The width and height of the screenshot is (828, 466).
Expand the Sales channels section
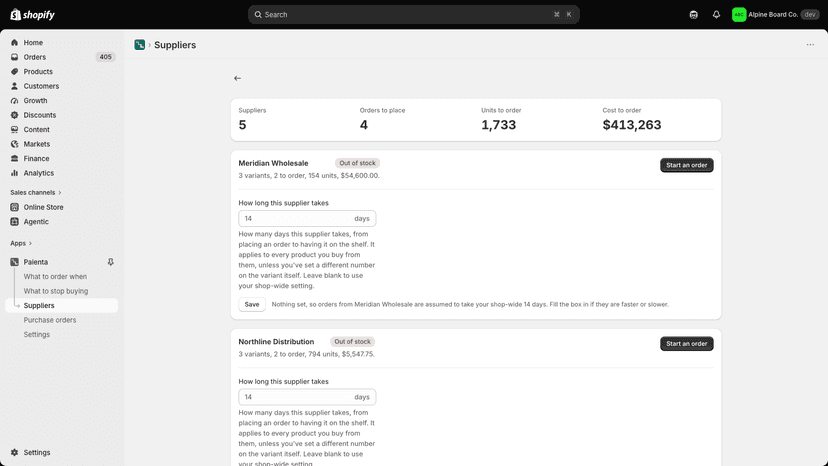(36, 192)
